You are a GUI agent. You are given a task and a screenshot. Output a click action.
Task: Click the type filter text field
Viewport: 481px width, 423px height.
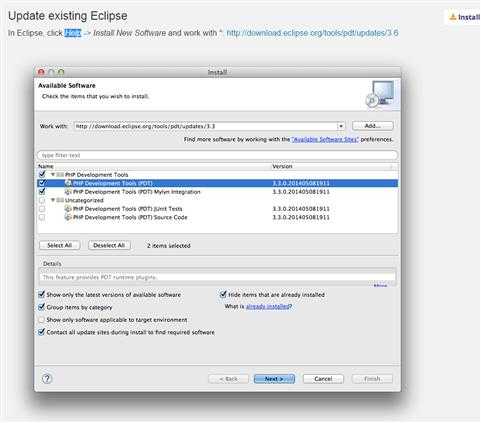pyautogui.click(x=218, y=155)
